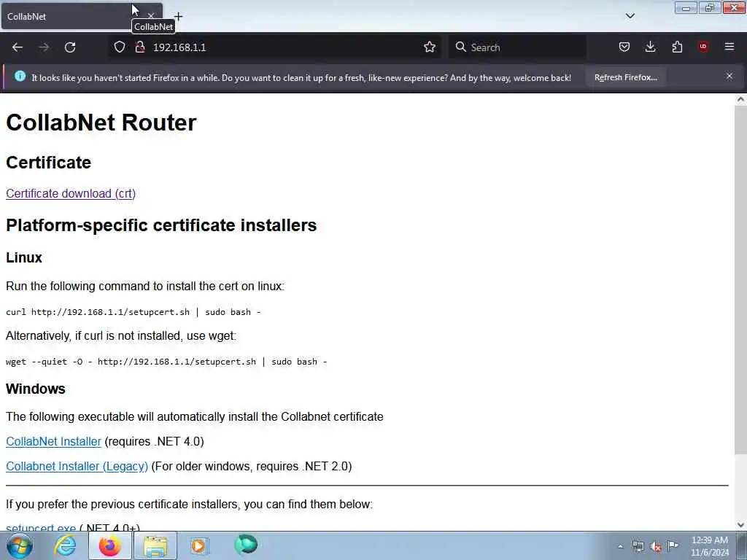
Task: Minimize the Firefox window
Action: (x=686, y=7)
